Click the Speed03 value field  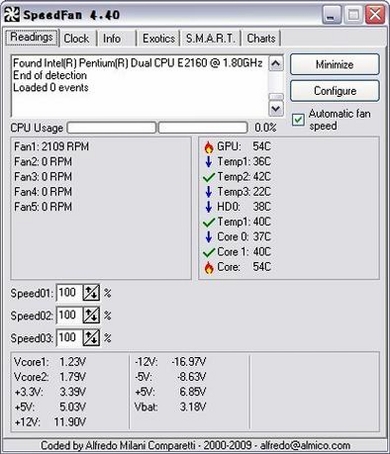pyautogui.click(x=69, y=338)
